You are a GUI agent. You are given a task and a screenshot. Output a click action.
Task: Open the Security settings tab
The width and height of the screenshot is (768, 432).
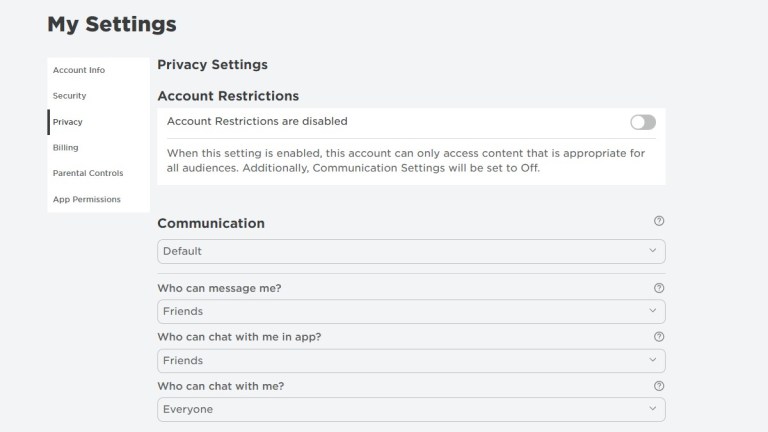tap(70, 96)
